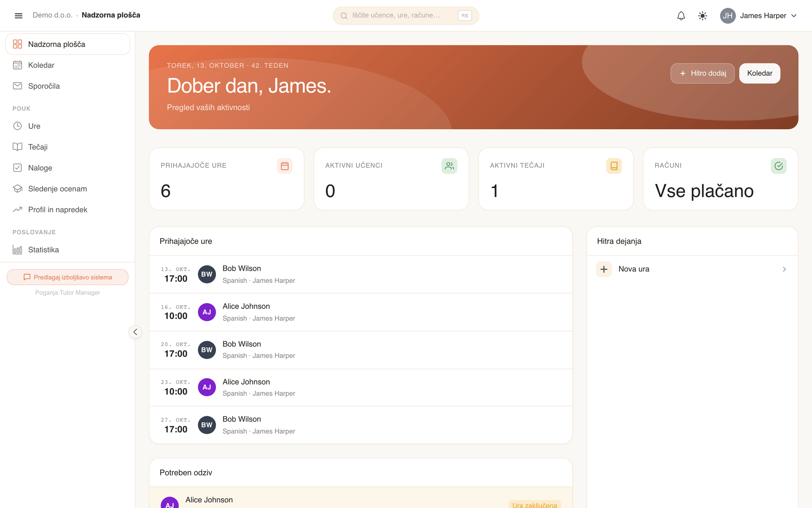Click Predlagaj izboljšavo sistema button
Screen dimensions: 812x508
coord(67,277)
